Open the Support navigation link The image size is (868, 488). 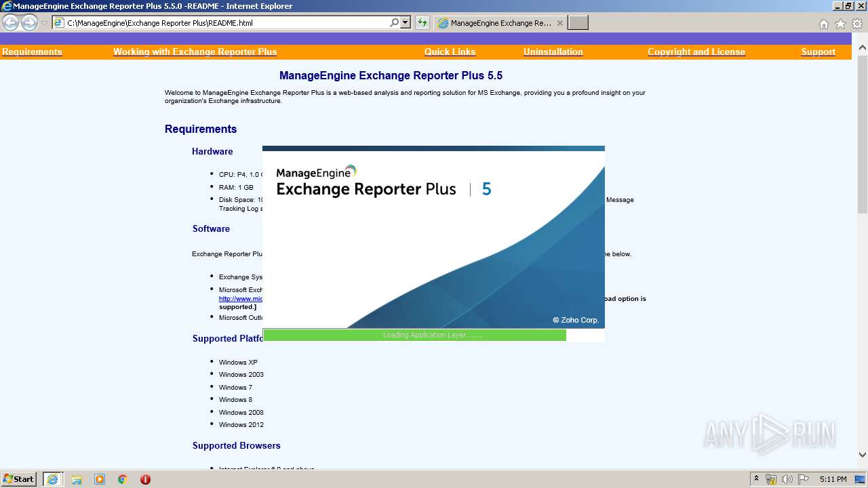pyautogui.click(x=818, y=52)
